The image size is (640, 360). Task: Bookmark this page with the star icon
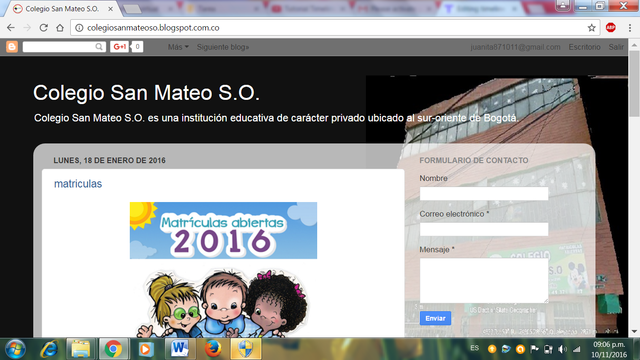(591, 28)
